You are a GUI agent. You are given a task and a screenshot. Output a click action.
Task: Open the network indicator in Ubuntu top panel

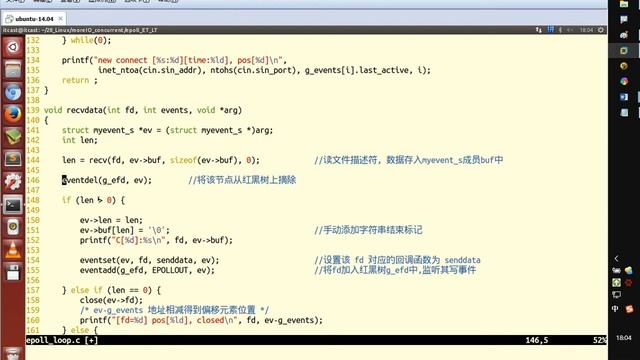tap(539, 30)
